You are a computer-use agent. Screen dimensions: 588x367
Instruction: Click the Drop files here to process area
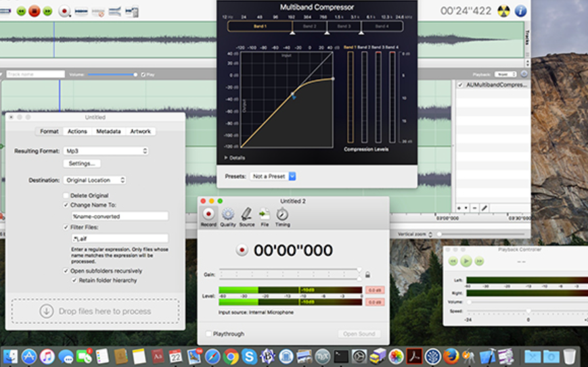point(95,311)
